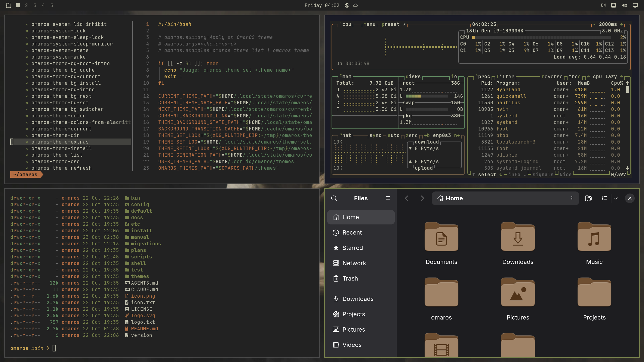Open the Pictures folder in the grid
644x362 pixels.
tap(518, 299)
